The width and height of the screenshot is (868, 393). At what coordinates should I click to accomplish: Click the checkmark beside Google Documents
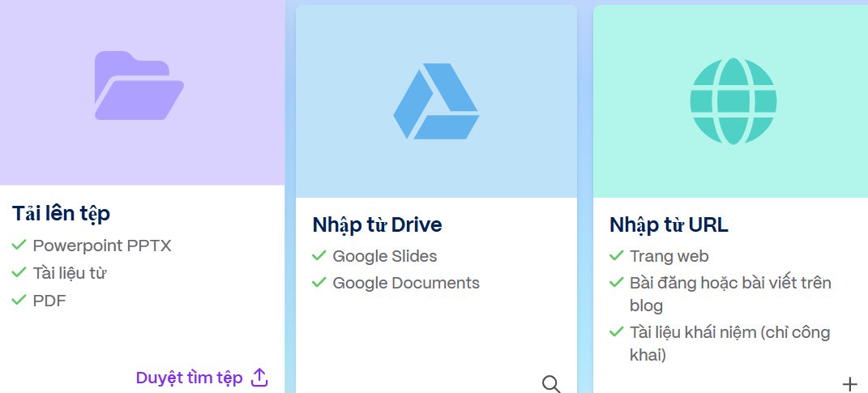(319, 282)
